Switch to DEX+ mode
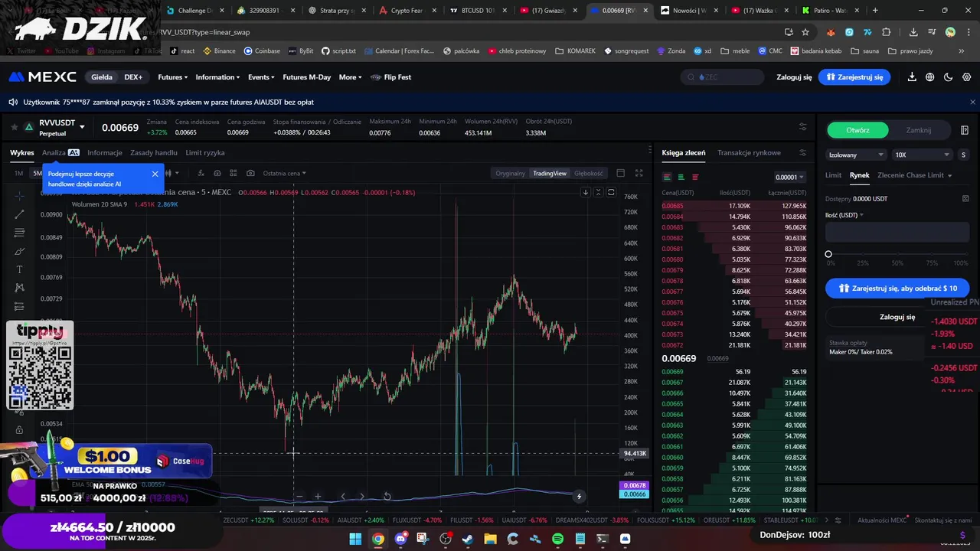This screenshot has height=551, width=980. point(133,77)
